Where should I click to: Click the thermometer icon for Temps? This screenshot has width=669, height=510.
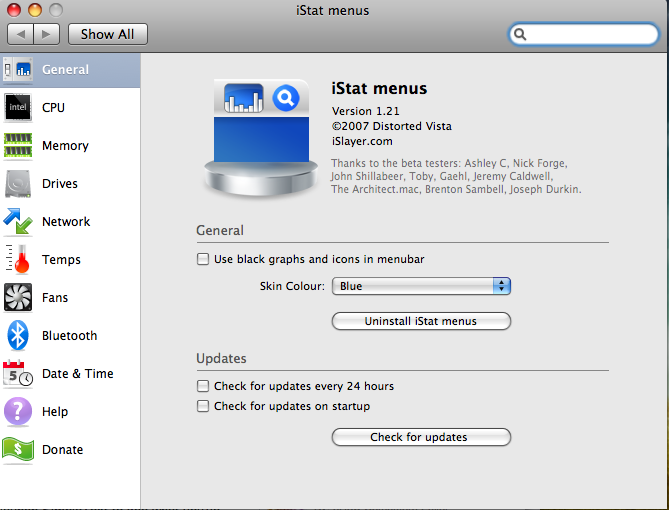pos(17,259)
